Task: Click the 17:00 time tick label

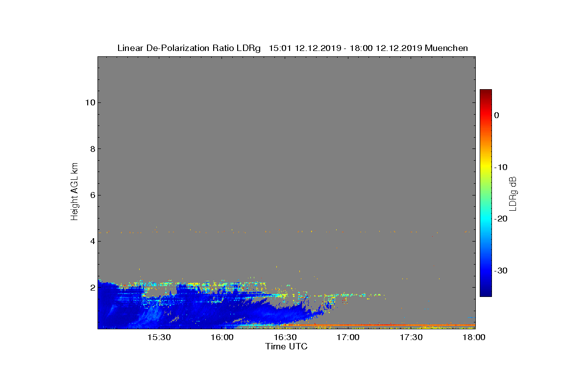Action: tap(348, 337)
